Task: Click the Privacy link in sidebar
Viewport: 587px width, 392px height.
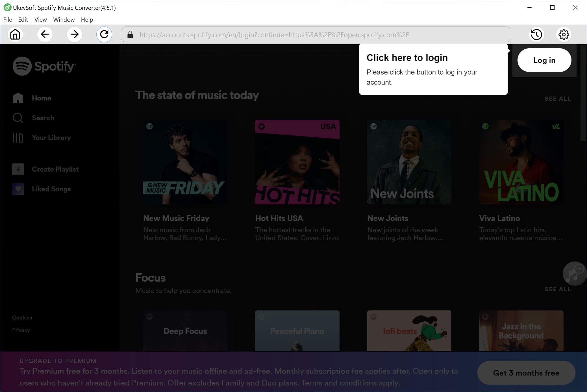Action: tap(21, 330)
